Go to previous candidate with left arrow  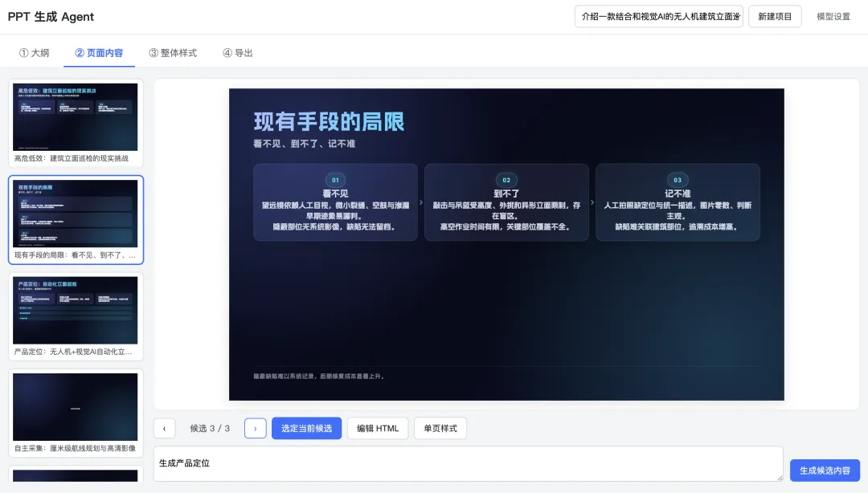pos(165,428)
